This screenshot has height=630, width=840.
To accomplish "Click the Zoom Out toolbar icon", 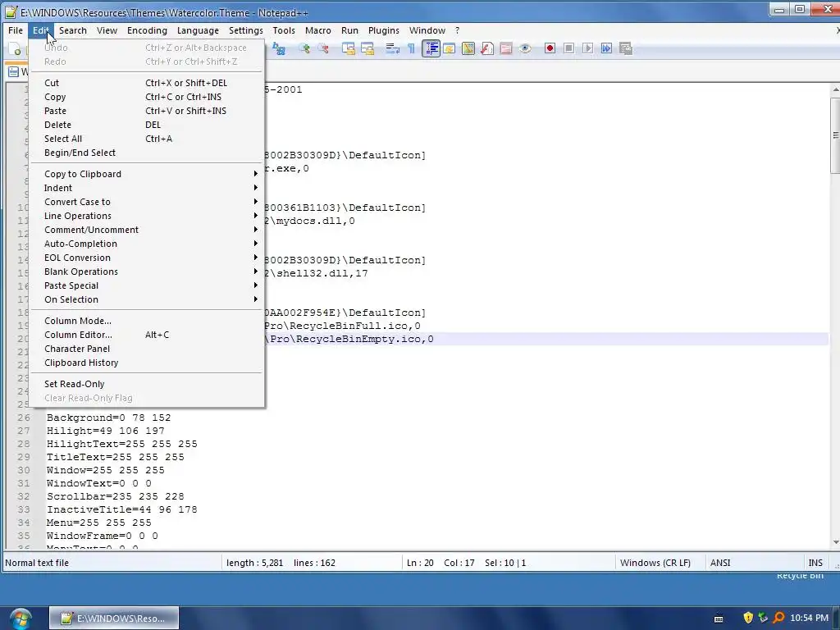I will (x=323, y=48).
